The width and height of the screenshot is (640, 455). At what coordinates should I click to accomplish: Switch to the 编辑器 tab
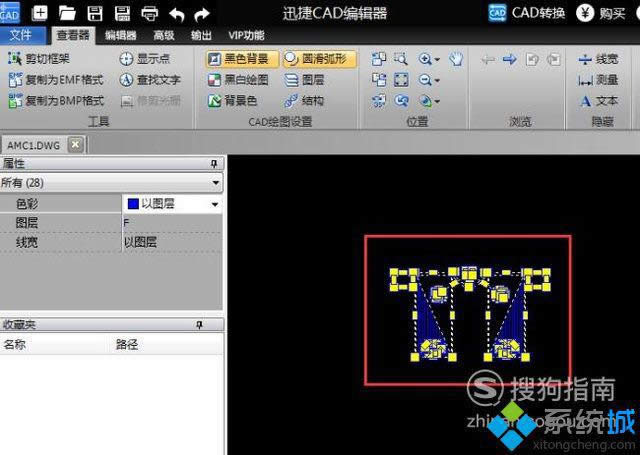pos(120,36)
